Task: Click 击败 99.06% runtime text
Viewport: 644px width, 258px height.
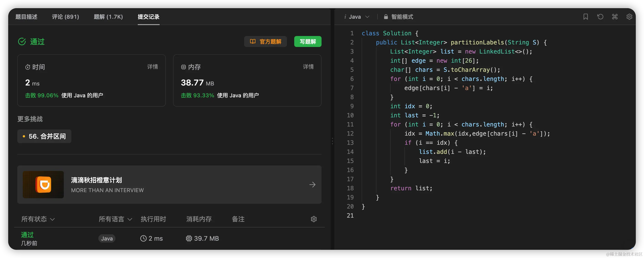Action: 42,95
